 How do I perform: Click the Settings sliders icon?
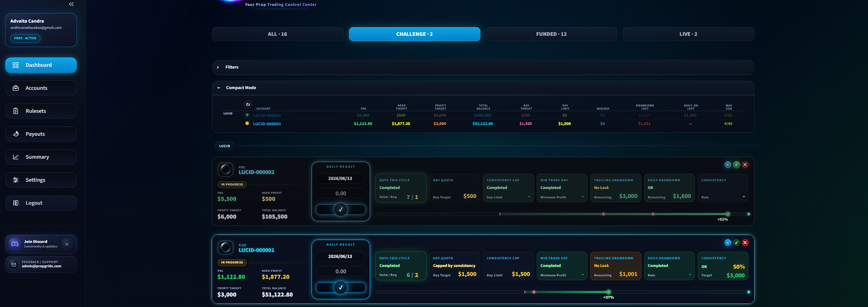16,180
